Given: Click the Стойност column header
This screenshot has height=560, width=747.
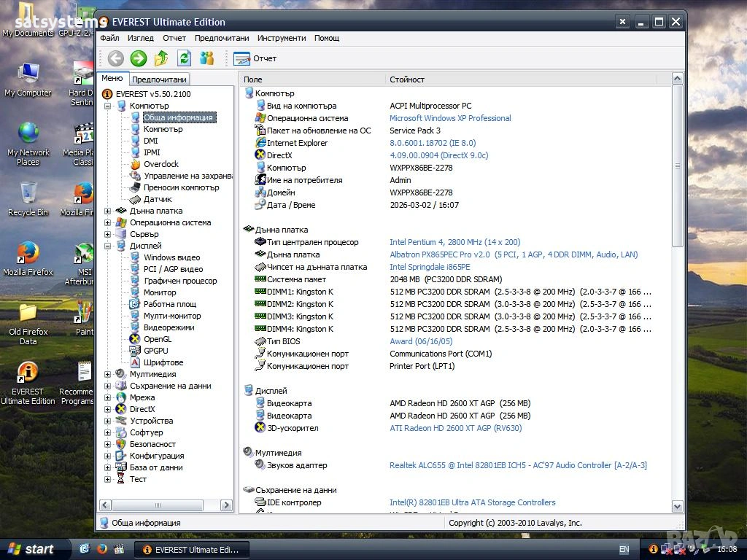Looking at the screenshot, I should click(407, 79).
